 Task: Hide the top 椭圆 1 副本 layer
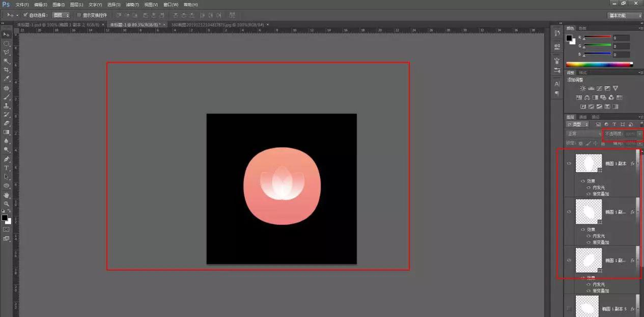[x=569, y=164]
